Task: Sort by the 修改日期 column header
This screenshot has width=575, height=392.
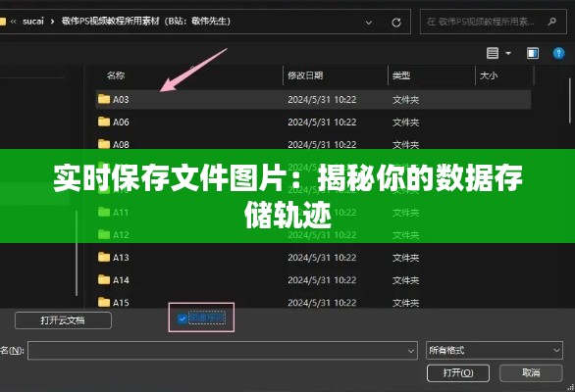Action: [305, 75]
